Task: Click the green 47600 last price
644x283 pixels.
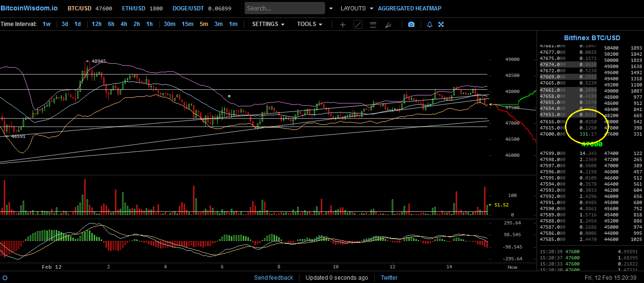Action: coord(592,144)
